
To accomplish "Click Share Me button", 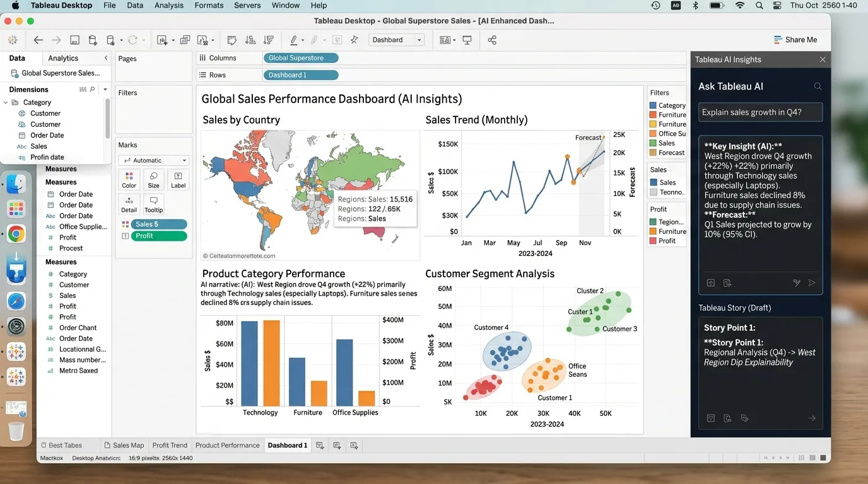I will coord(795,40).
